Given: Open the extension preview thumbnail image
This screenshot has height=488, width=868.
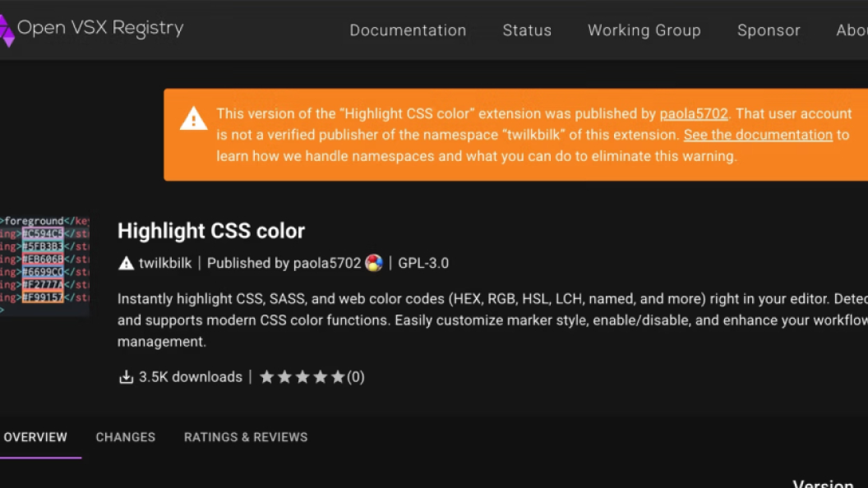Looking at the screenshot, I should click(x=44, y=265).
